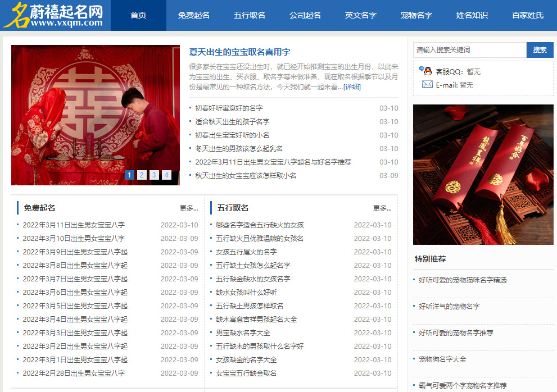557x392 pixels.
Task: Switch carousel to slide 4
Action: [166, 175]
